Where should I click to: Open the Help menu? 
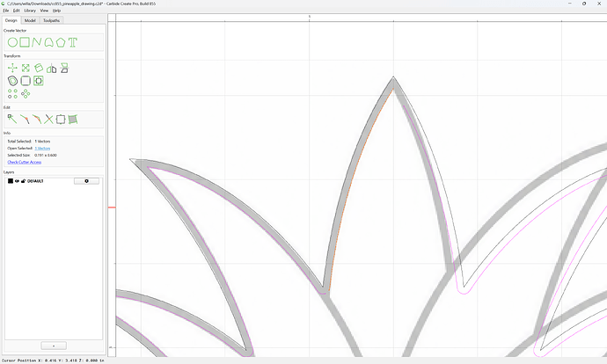coord(56,11)
